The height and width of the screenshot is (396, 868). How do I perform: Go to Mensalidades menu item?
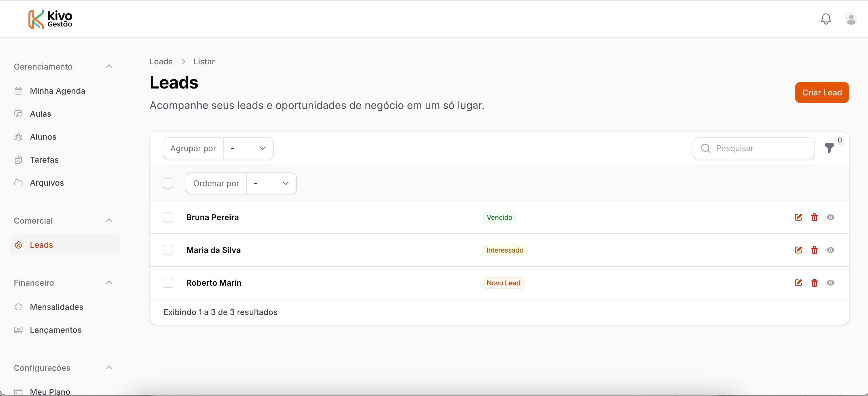point(56,307)
